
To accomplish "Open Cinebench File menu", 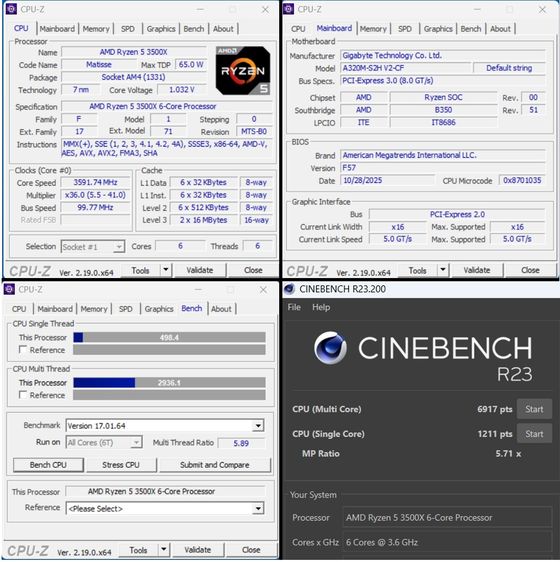I will pyautogui.click(x=294, y=307).
